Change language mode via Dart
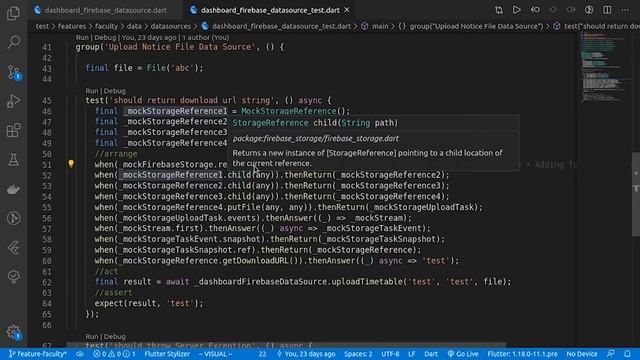 pos(431,354)
